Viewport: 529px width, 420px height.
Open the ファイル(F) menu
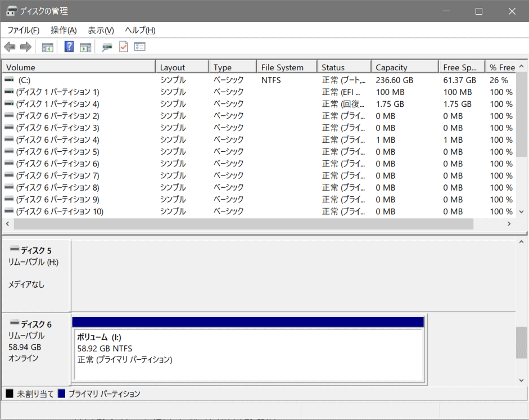tap(23, 30)
